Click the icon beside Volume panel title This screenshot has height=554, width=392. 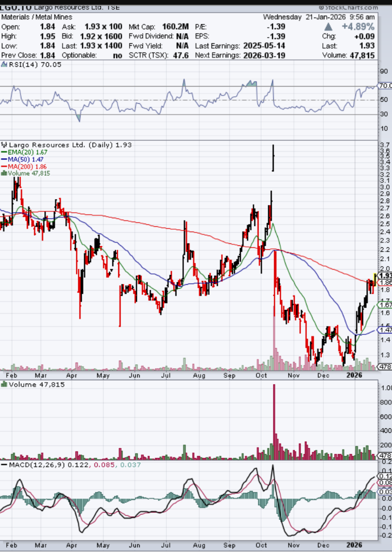click(4, 384)
